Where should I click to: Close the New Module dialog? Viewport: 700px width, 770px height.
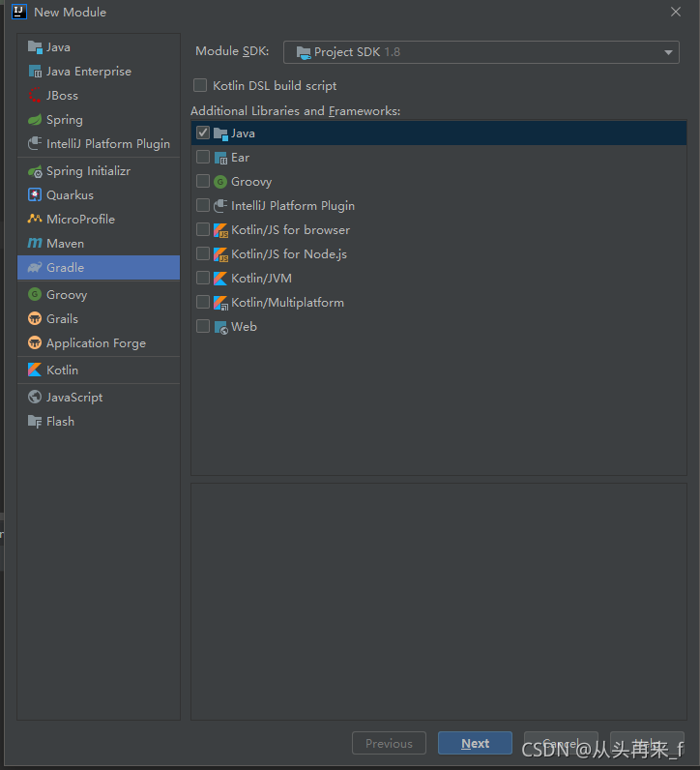(676, 12)
